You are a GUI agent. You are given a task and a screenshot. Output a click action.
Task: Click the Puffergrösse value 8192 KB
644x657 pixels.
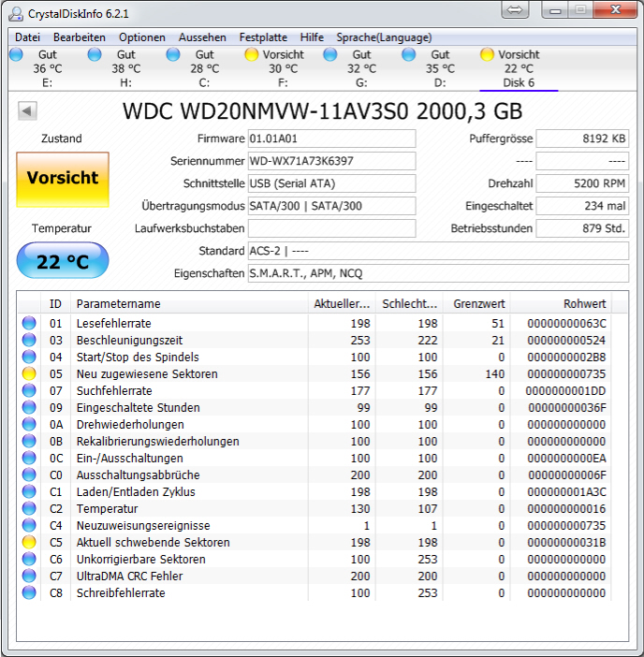(582, 139)
